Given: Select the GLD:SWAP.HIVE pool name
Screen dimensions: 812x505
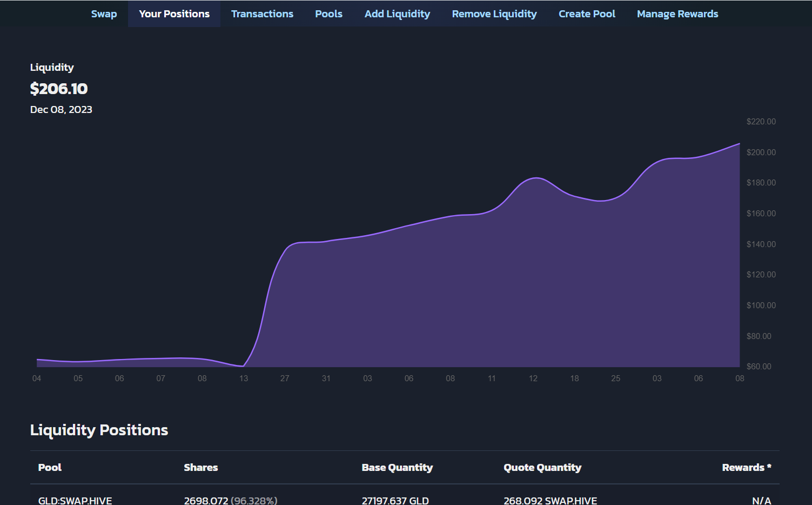Looking at the screenshot, I should [75, 500].
